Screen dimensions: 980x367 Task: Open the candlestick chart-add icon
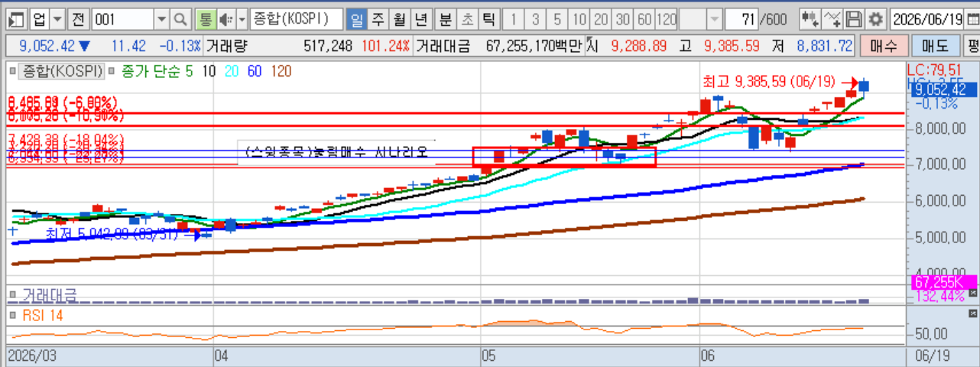(811, 18)
